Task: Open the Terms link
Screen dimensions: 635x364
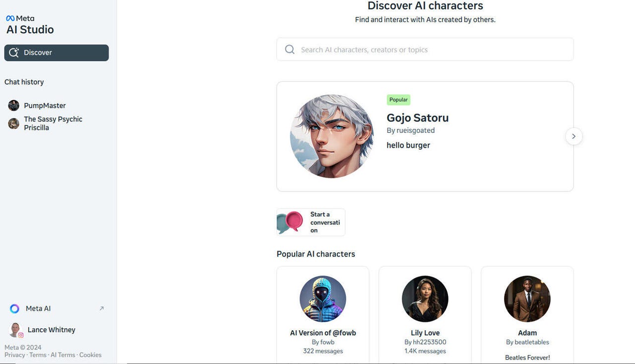Action: (x=38, y=355)
